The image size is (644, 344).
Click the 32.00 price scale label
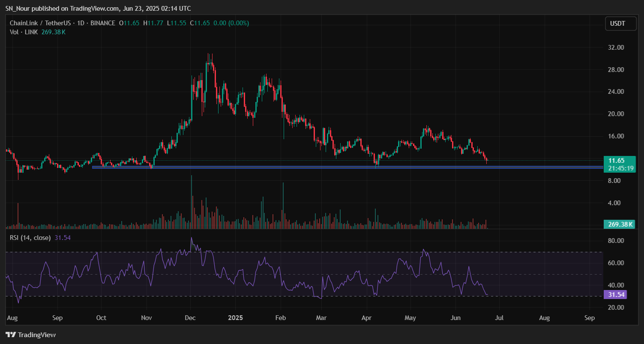click(x=617, y=47)
